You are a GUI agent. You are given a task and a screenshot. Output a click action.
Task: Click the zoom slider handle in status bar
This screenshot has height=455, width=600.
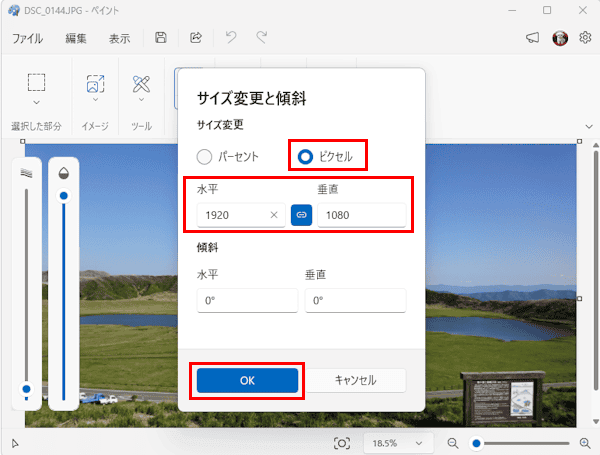tap(476, 443)
